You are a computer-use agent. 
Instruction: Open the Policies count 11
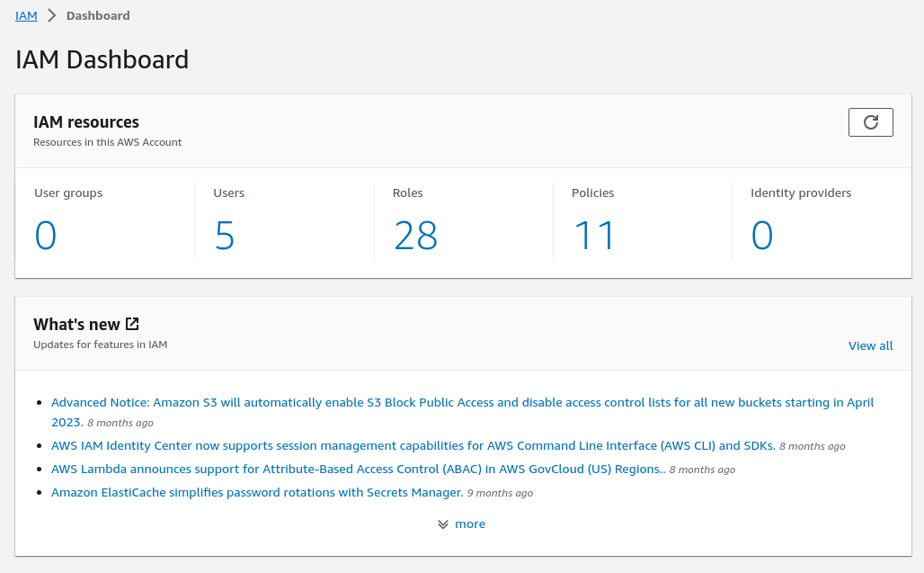594,235
